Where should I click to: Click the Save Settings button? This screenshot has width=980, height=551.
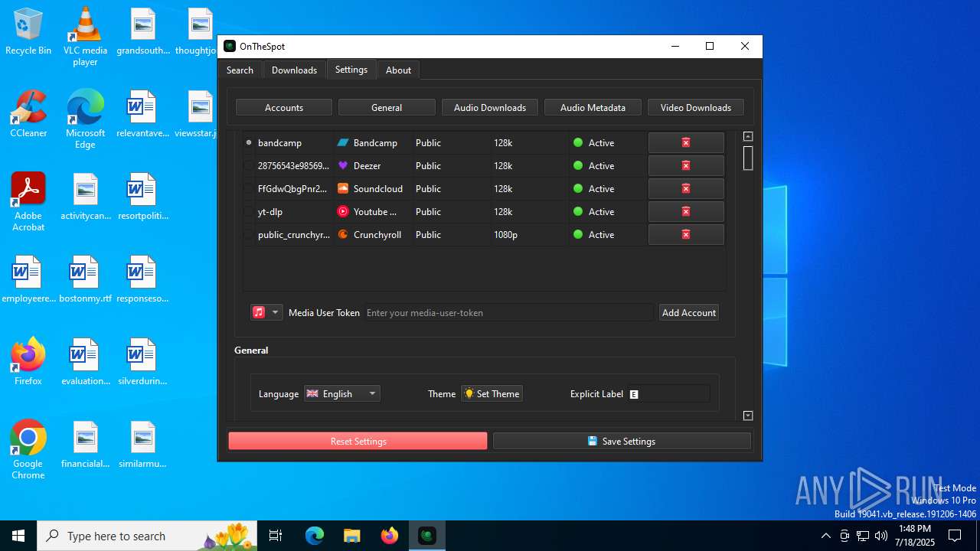click(x=622, y=441)
